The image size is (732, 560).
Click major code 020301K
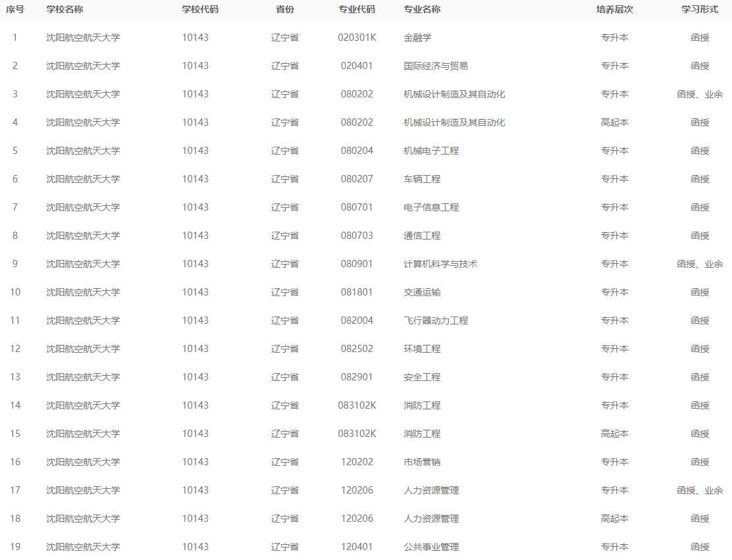357,38
